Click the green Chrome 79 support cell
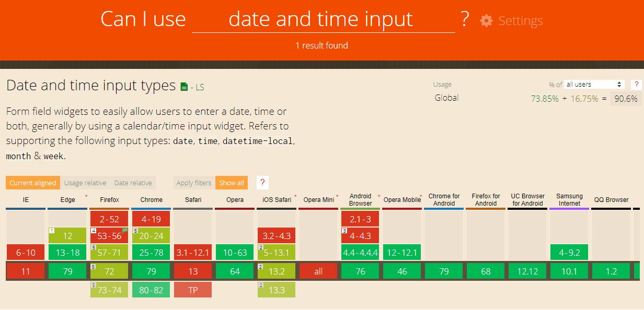 tap(151, 271)
